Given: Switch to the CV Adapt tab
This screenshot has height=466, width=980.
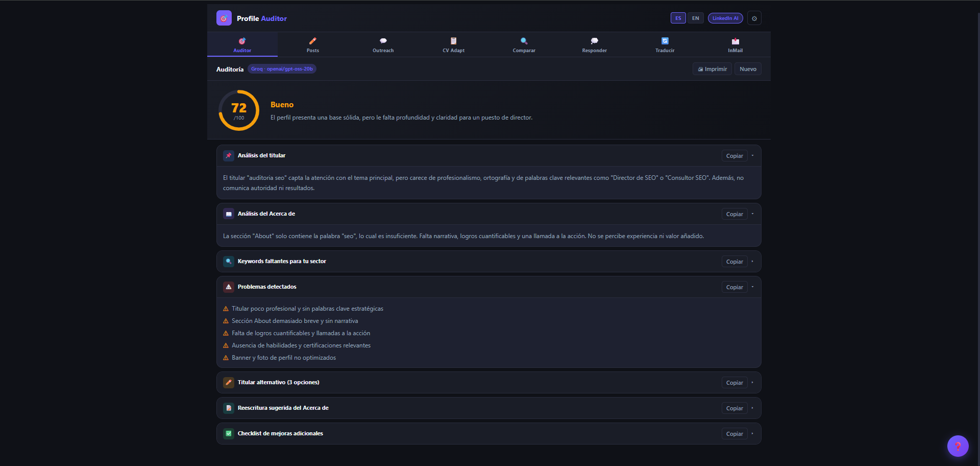Looking at the screenshot, I should coord(454,45).
